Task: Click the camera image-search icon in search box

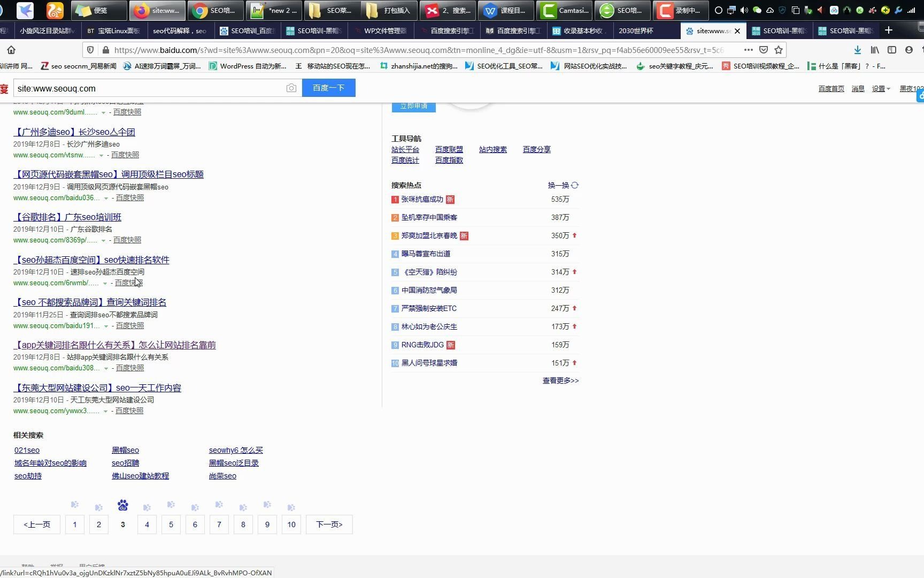Action: (x=291, y=88)
